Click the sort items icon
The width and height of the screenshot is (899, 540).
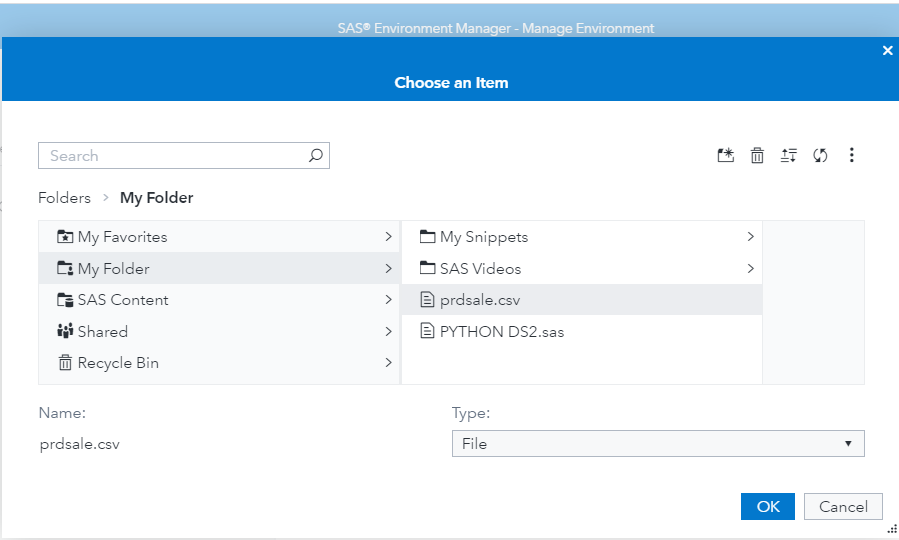[789, 155]
